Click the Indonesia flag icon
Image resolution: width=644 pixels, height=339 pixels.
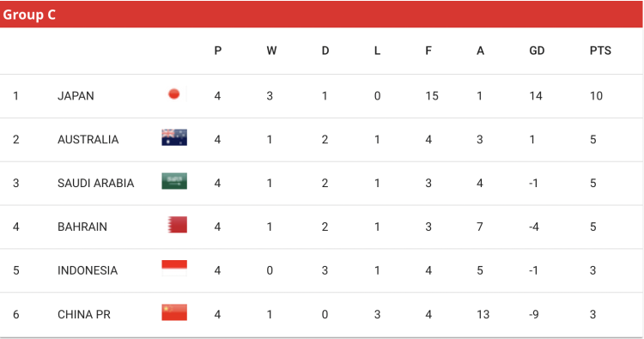pyautogui.click(x=174, y=268)
